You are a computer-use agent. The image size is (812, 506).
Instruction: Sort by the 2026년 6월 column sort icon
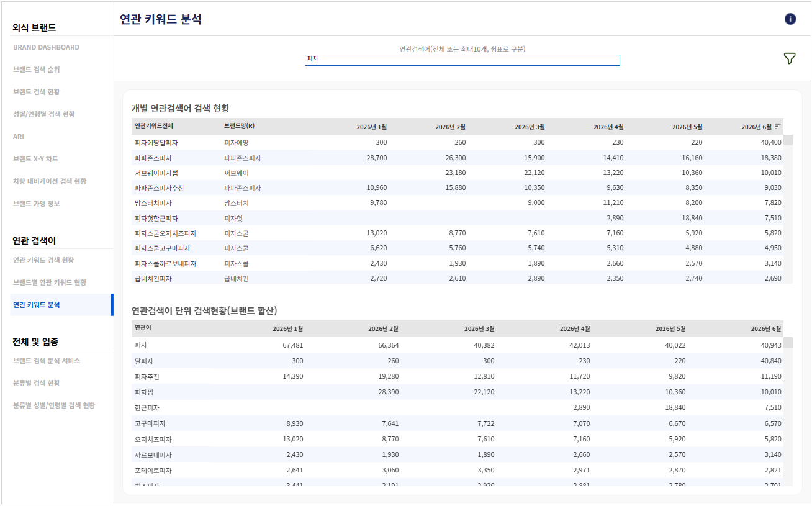click(778, 126)
